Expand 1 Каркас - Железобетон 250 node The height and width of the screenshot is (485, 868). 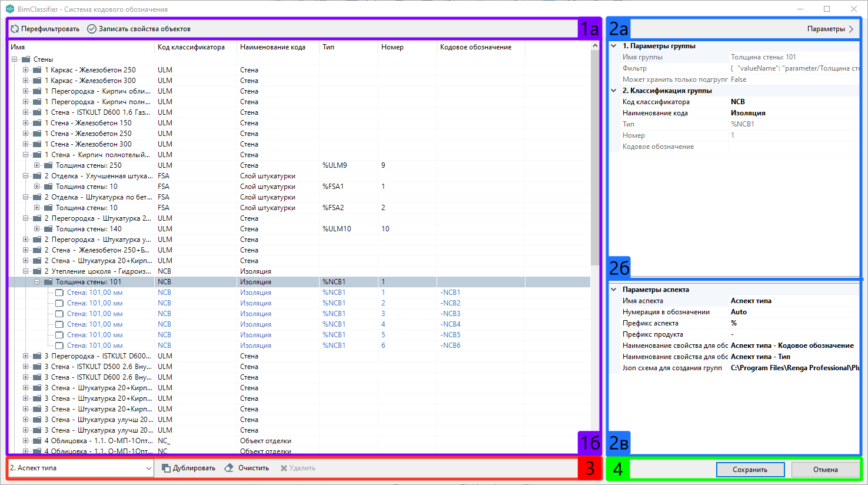(25, 70)
